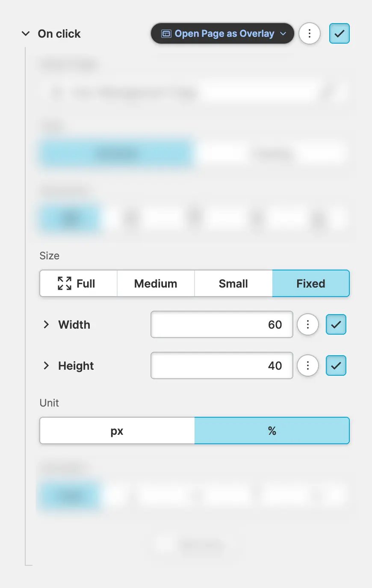Image resolution: width=372 pixels, height=588 pixels.
Task: Open the Height three-dot options menu
Action: coord(308,365)
